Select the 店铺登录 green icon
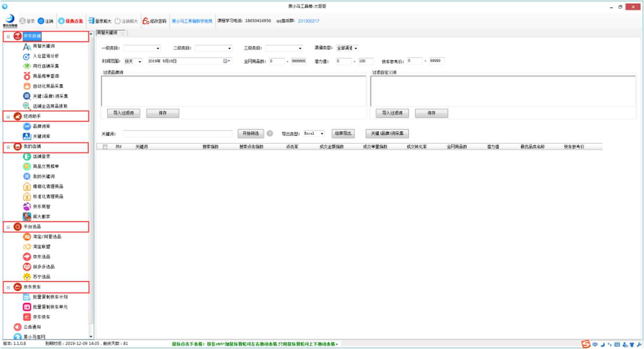Viewport: 644px width, 349px height. [x=27, y=156]
